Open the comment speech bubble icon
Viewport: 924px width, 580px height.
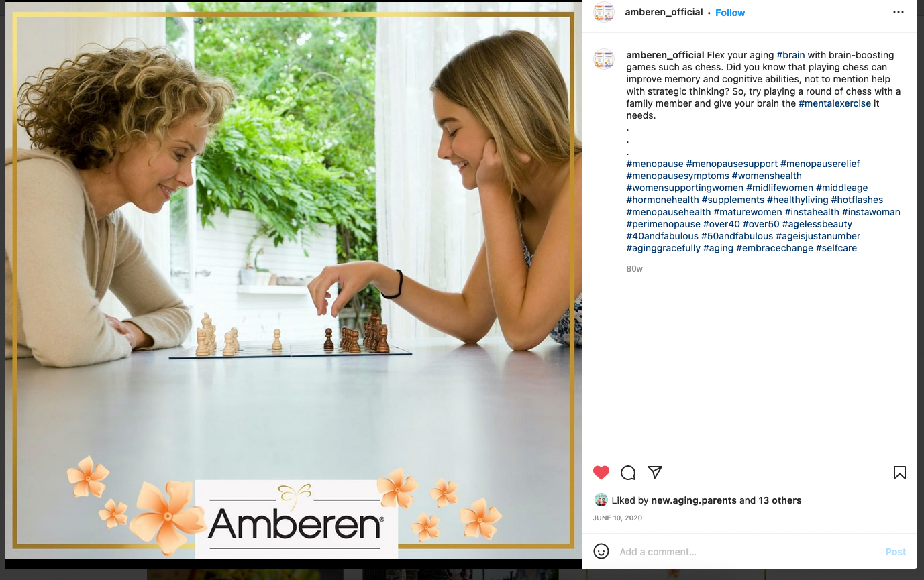point(628,473)
